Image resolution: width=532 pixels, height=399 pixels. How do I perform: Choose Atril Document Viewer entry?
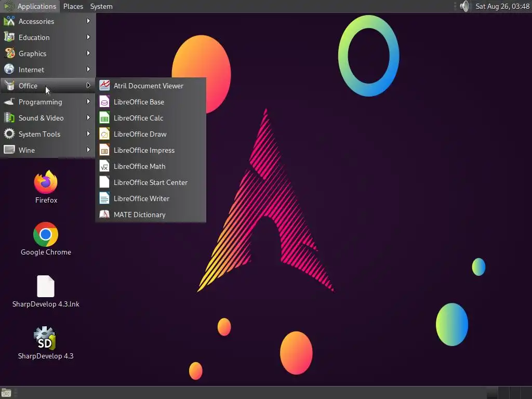coord(151,86)
